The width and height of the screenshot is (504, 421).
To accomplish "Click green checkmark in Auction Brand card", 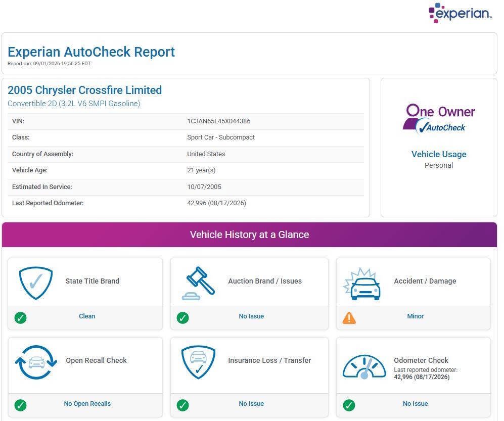I will (183, 317).
